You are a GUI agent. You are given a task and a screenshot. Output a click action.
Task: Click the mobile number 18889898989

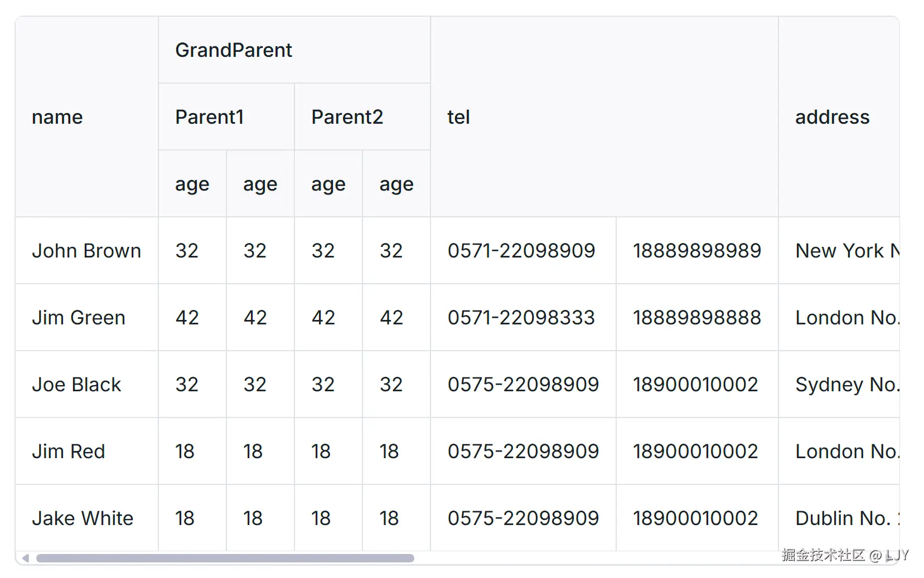pos(696,251)
